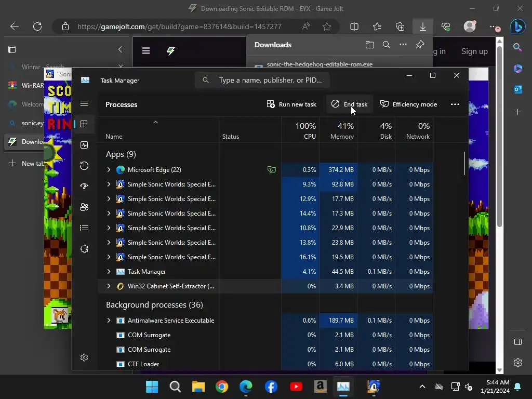Go back in Edge browser
Screen dimensions: 532x399
(x=14, y=26)
